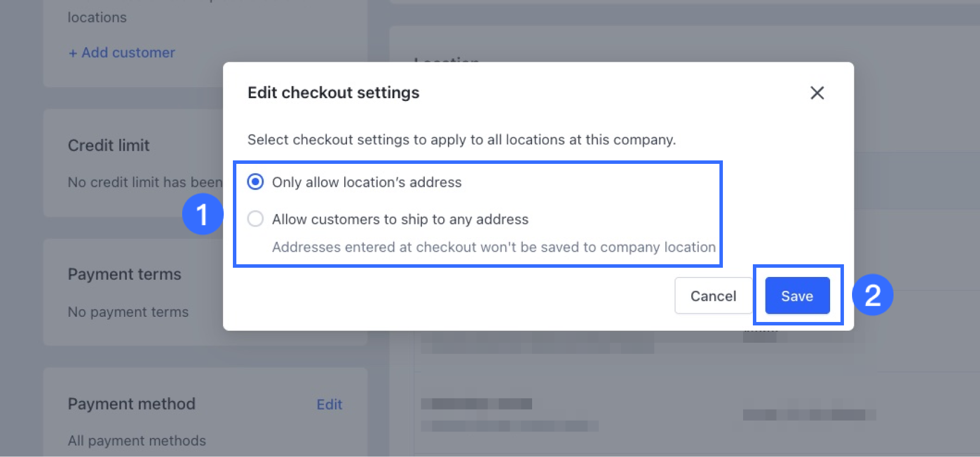Click the blue step 1 badge
This screenshot has width=980, height=457.
pyautogui.click(x=202, y=215)
